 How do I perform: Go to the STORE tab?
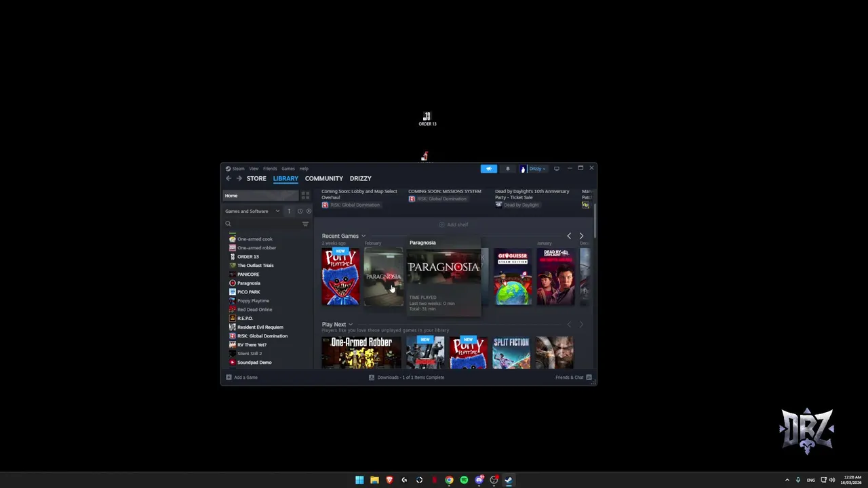256,178
